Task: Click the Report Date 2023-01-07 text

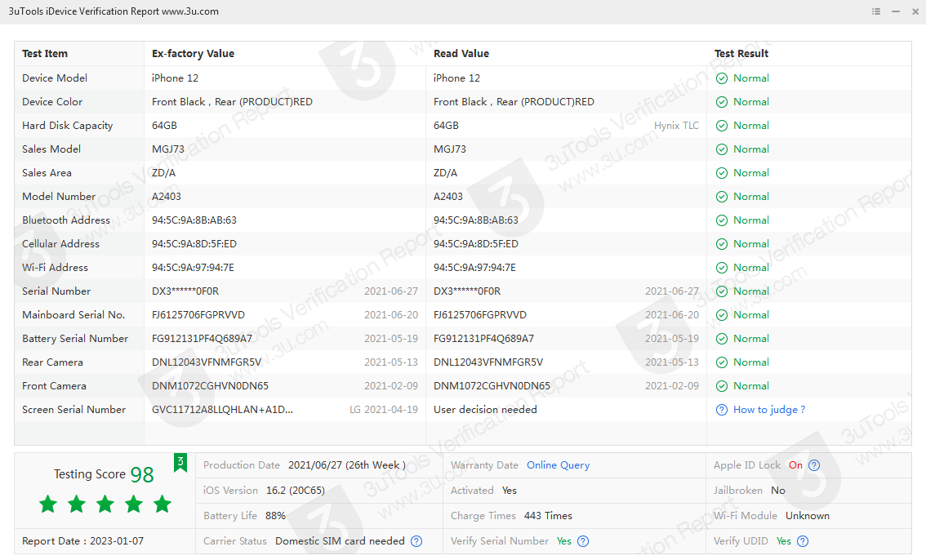Action: tap(82, 541)
